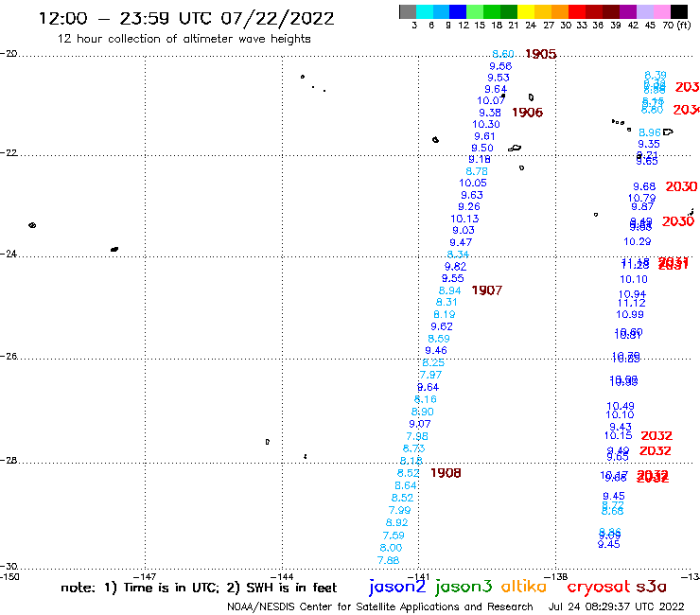The height and width of the screenshot is (615, 700).
Task: Click the wave height value 9.03
Action: (464, 230)
